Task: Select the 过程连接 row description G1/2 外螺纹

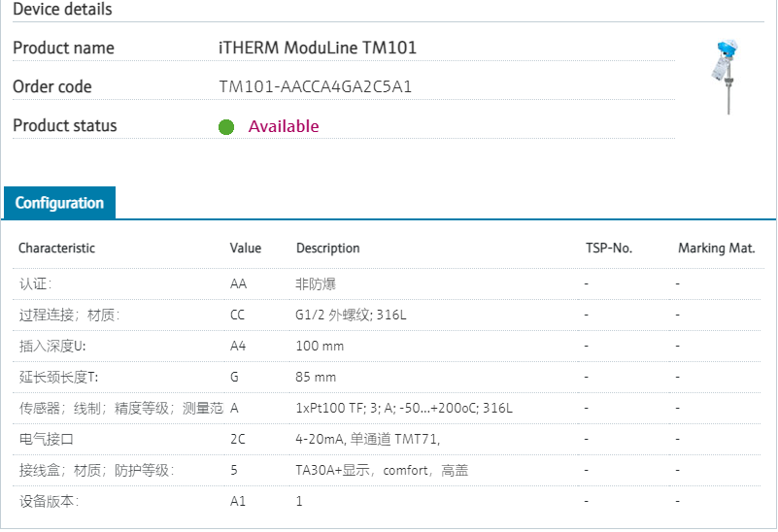Action: point(351,315)
